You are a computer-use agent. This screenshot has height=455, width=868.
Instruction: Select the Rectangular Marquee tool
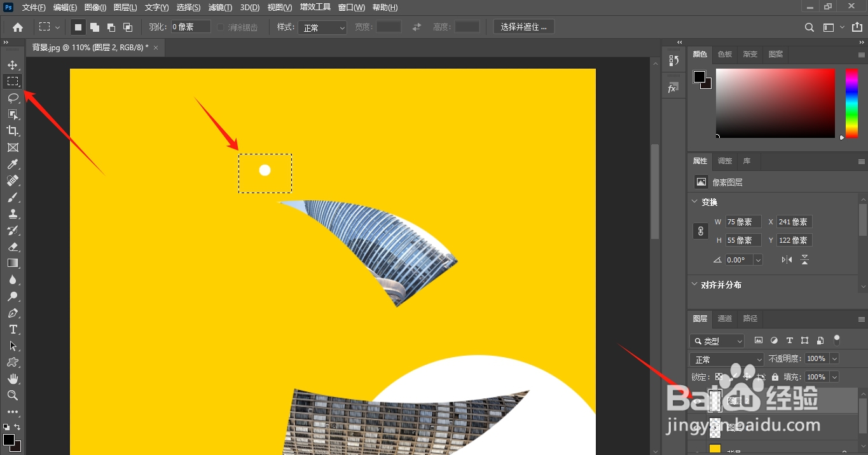point(13,81)
